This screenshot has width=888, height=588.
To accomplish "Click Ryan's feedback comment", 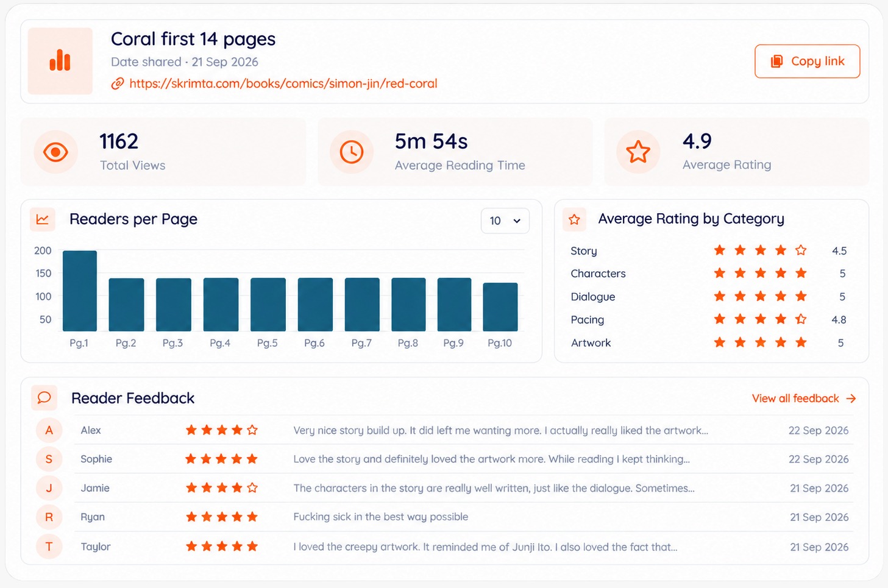I will coord(381,517).
